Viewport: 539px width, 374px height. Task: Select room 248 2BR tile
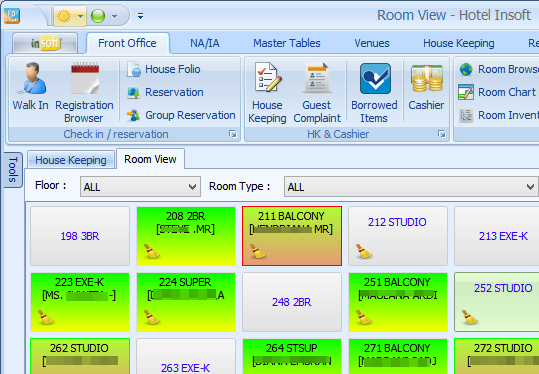coord(292,302)
